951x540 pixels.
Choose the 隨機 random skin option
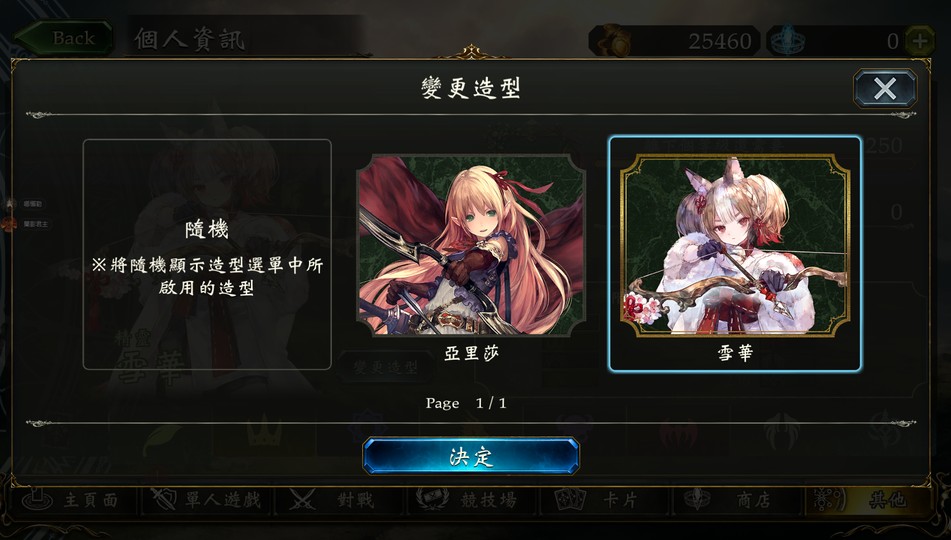pyautogui.click(x=207, y=254)
